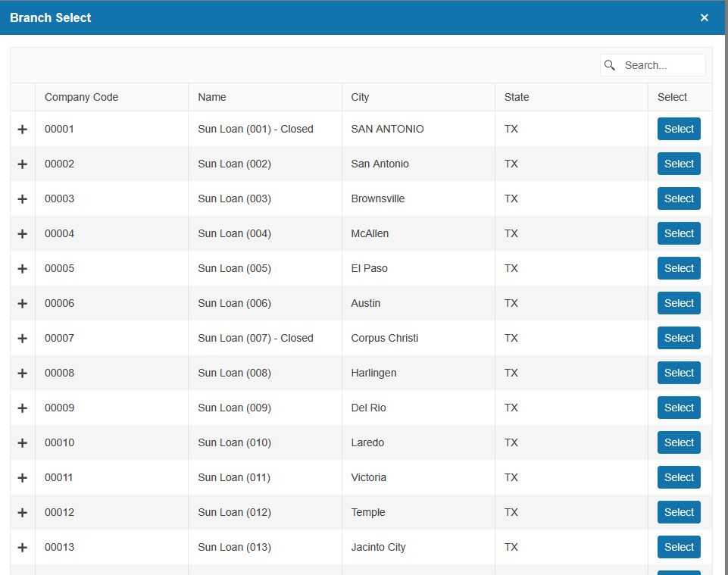The width and height of the screenshot is (728, 575).
Task: Sort by City column header
Action: click(x=418, y=97)
